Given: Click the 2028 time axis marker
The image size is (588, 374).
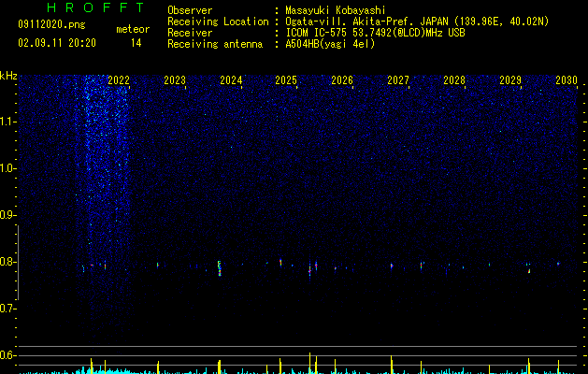Looking at the screenshot, I should coord(454,80).
